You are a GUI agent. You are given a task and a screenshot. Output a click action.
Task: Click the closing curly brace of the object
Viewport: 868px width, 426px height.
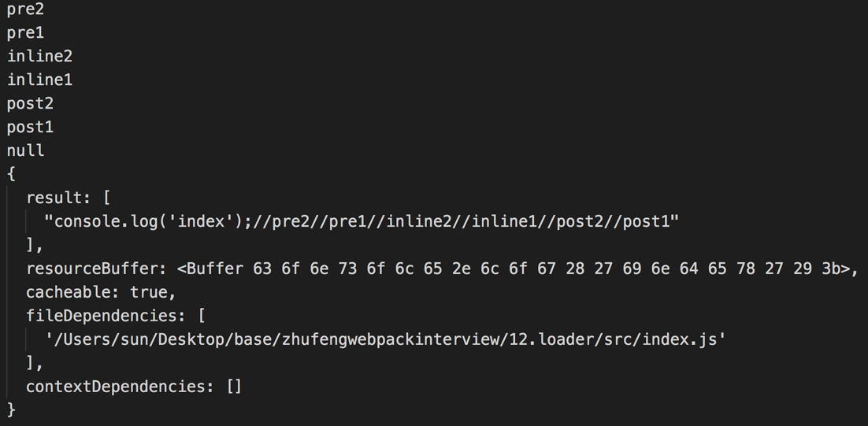coord(11,409)
